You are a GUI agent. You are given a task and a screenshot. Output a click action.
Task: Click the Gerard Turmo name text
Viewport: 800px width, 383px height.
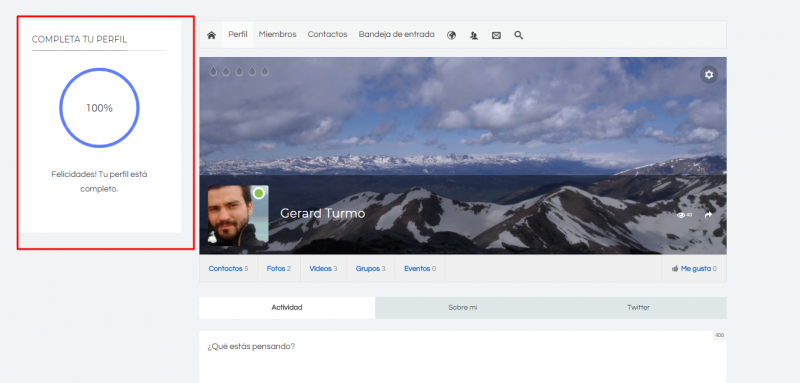[322, 213]
